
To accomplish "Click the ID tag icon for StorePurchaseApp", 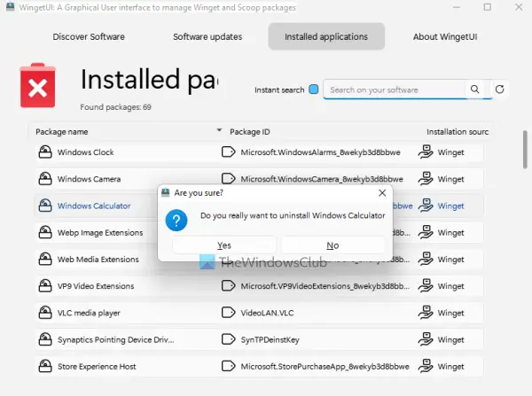I will (x=229, y=366).
